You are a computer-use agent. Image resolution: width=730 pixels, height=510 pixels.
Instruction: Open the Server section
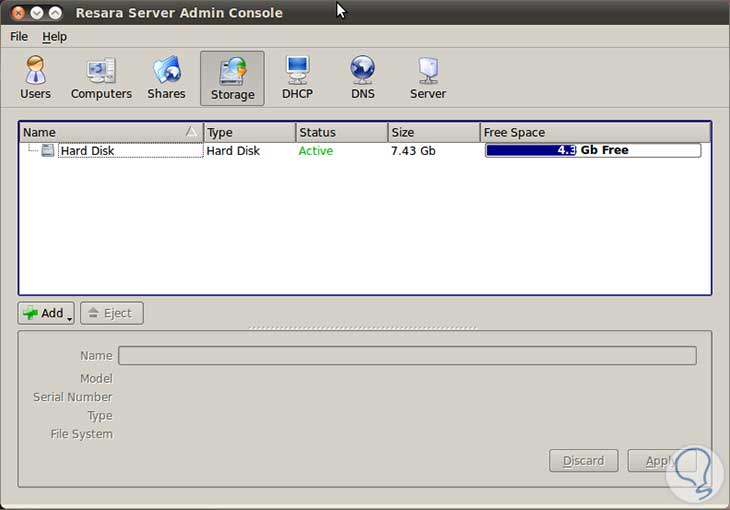pos(428,78)
